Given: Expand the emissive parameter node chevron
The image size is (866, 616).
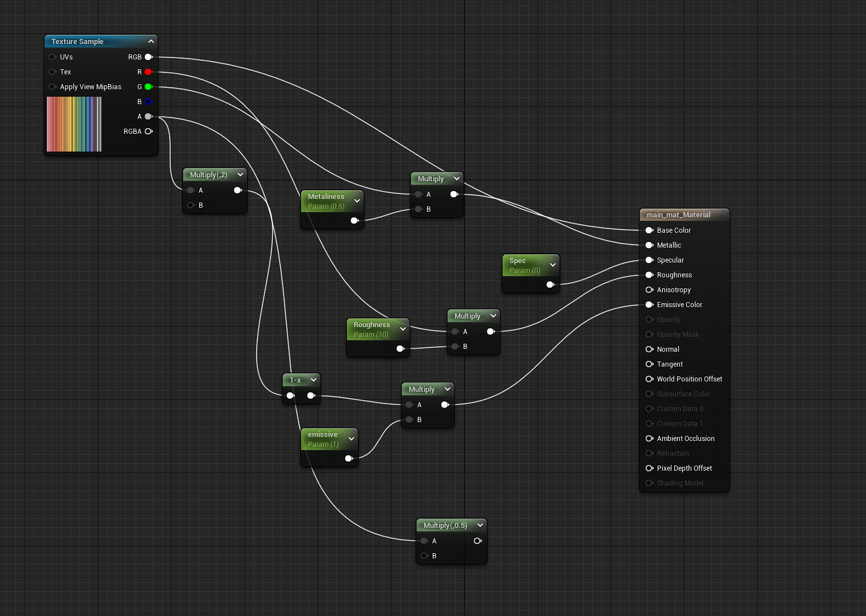Looking at the screenshot, I should click(351, 439).
